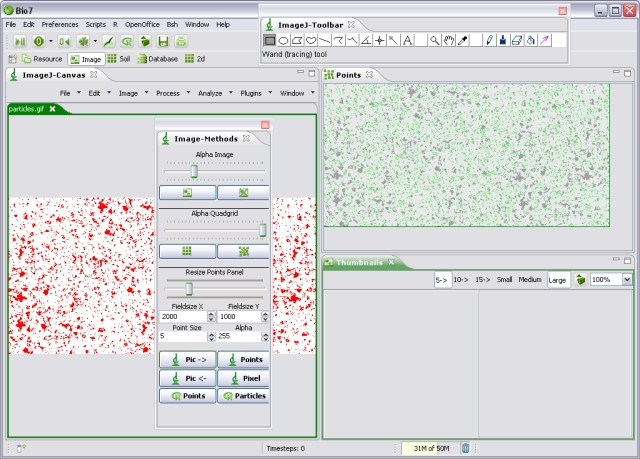The height and width of the screenshot is (459, 640).
Task: Select the Polygon selection tool
Action: point(297,40)
